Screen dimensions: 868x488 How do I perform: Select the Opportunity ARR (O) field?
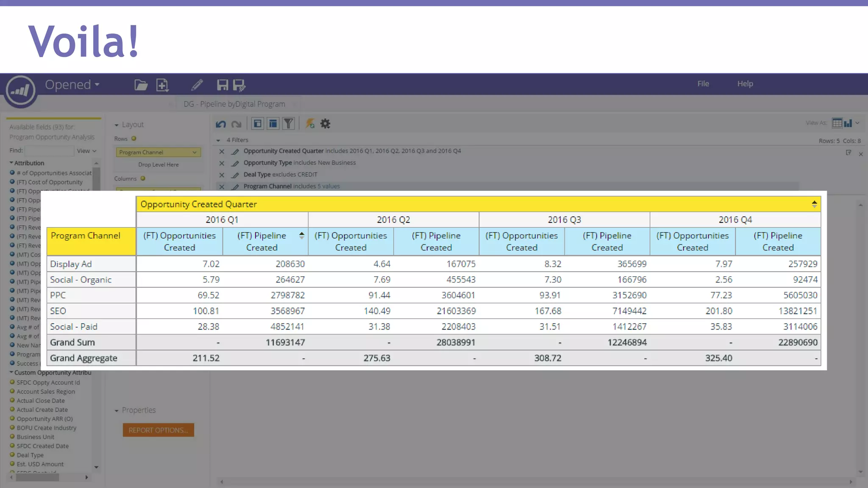(x=45, y=419)
